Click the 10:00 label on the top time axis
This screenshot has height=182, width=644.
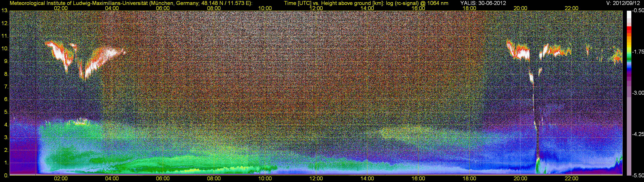[265, 8]
